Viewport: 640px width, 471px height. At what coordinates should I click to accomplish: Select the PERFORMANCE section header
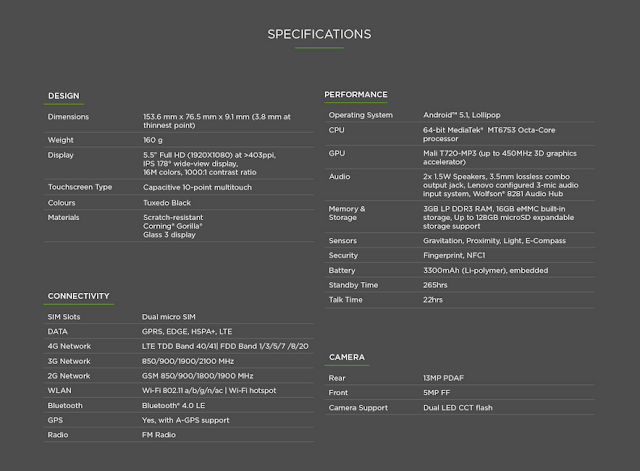356,94
